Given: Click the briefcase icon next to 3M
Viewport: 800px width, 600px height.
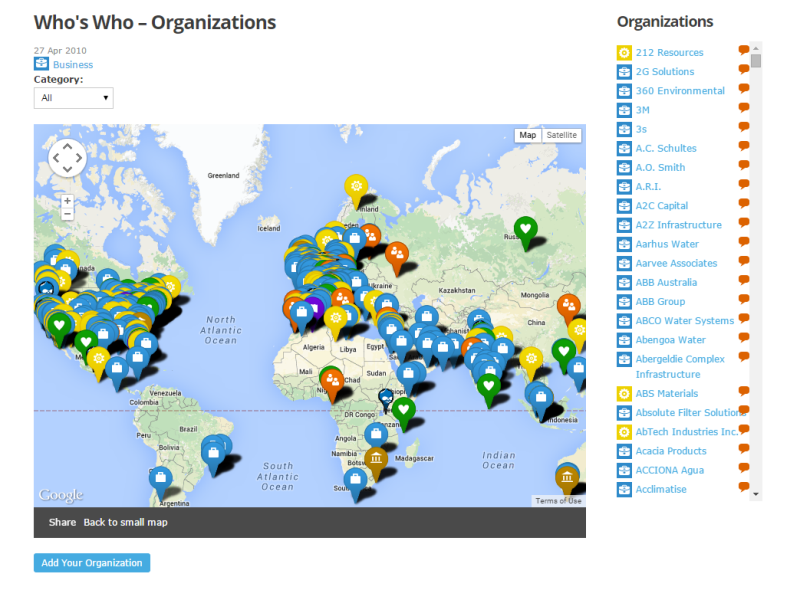Looking at the screenshot, I should click(624, 110).
